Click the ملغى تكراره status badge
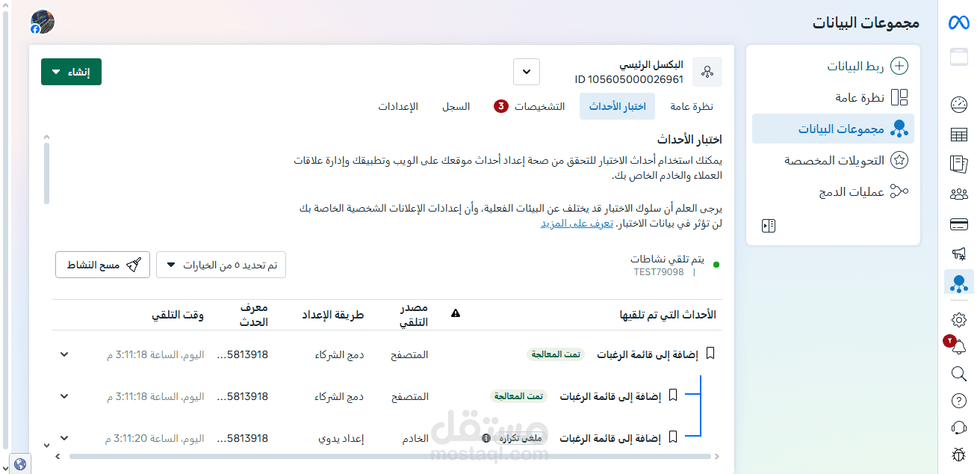The image size is (980, 474). 521,438
